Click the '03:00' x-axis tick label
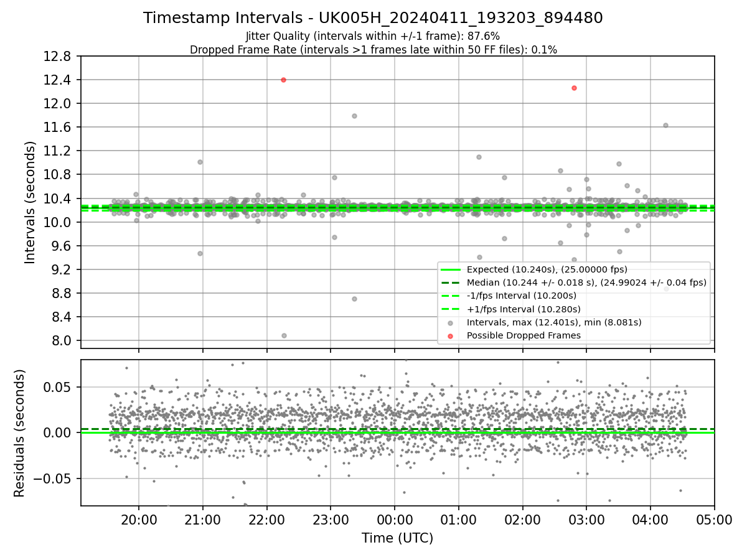This screenshot has width=747, height=560. coord(586,520)
